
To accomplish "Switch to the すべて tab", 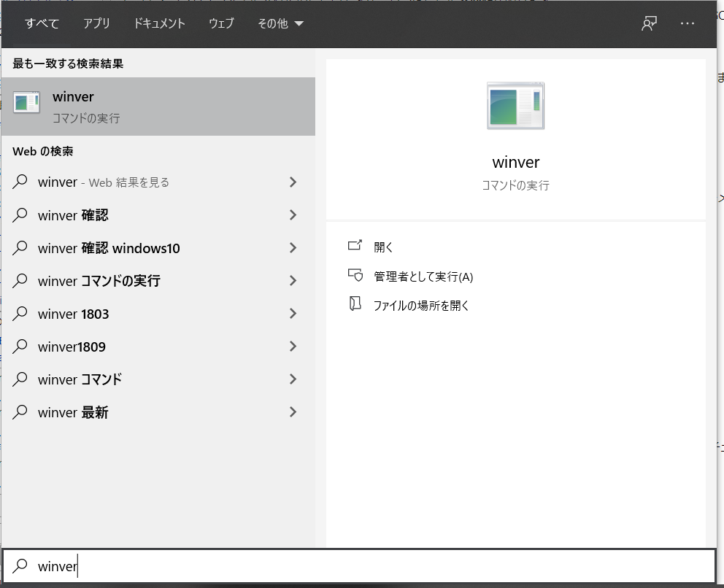I will (x=42, y=23).
